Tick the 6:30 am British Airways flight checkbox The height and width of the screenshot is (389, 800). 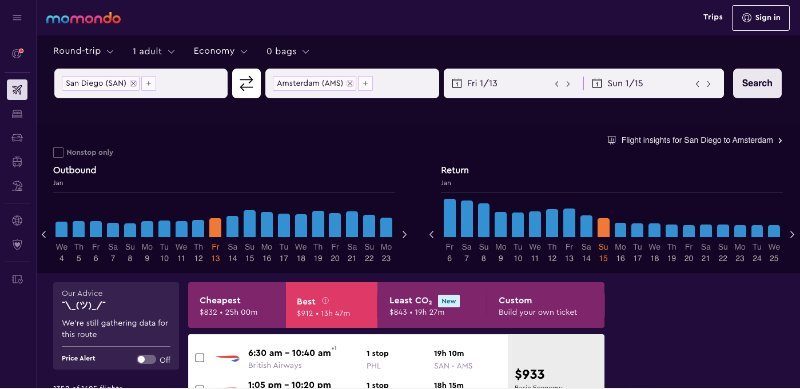pos(200,358)
